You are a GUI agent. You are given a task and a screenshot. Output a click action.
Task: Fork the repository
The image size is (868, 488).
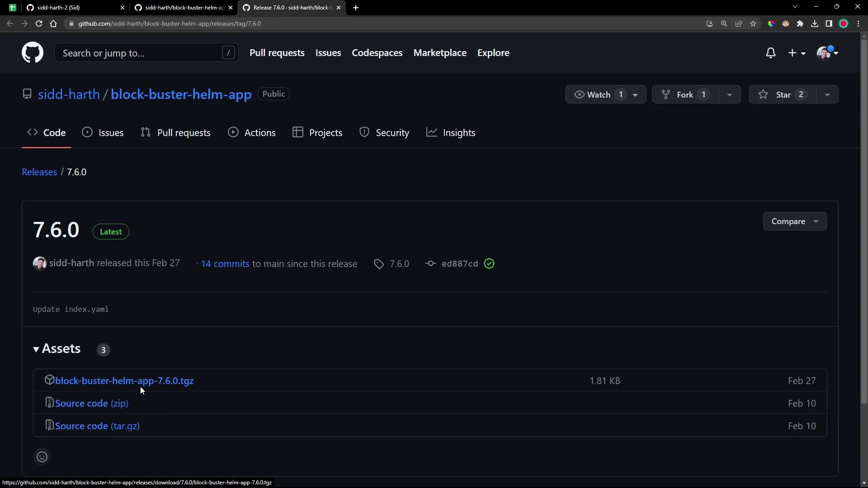click(x=685, y=94)
